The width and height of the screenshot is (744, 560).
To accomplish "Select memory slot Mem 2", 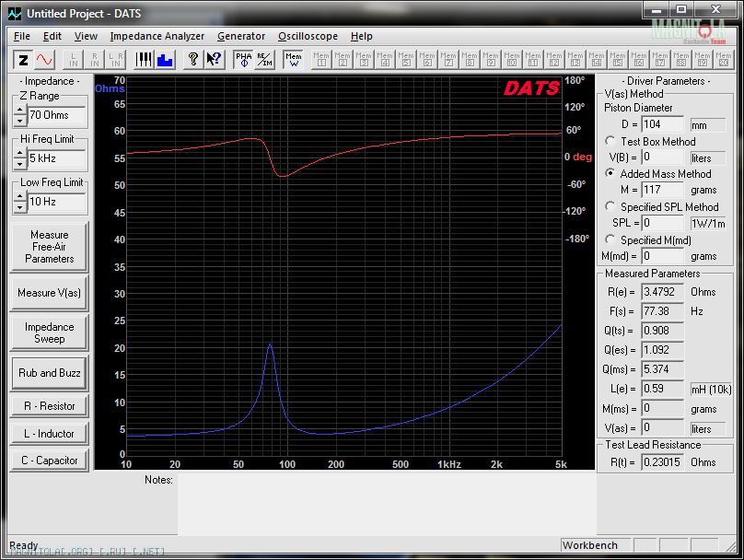I will point(343,60).
